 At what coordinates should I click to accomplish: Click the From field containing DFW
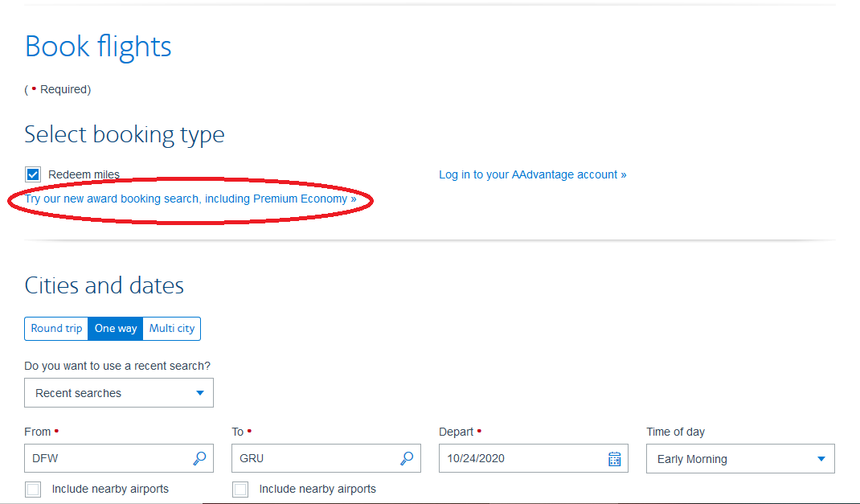tap(119, 458)
